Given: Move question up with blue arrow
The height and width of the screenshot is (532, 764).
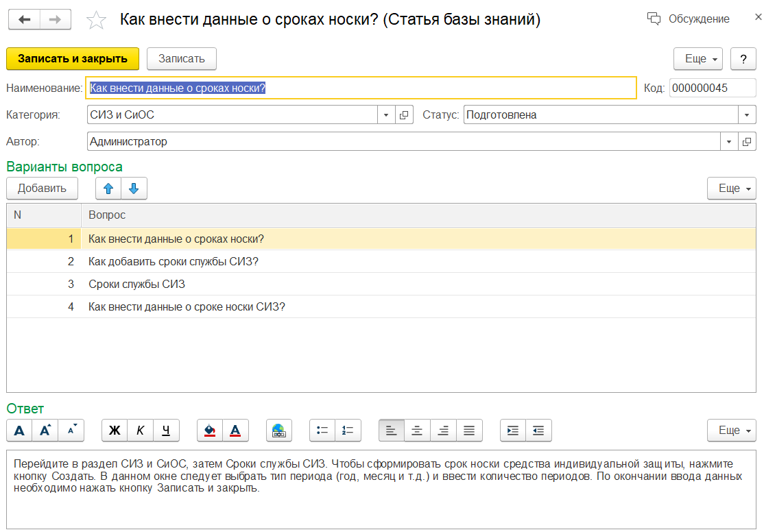Looking at the screenshot, I should [x=108, y=189].
